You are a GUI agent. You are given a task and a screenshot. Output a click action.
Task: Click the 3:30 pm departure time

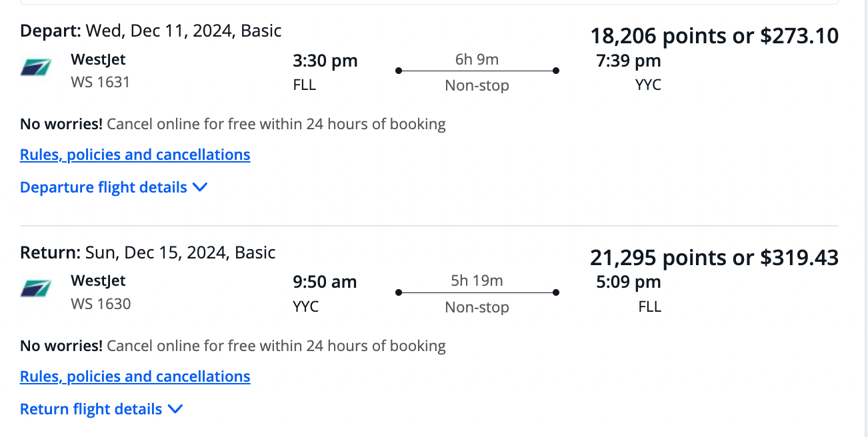click(x=324, y=60)
